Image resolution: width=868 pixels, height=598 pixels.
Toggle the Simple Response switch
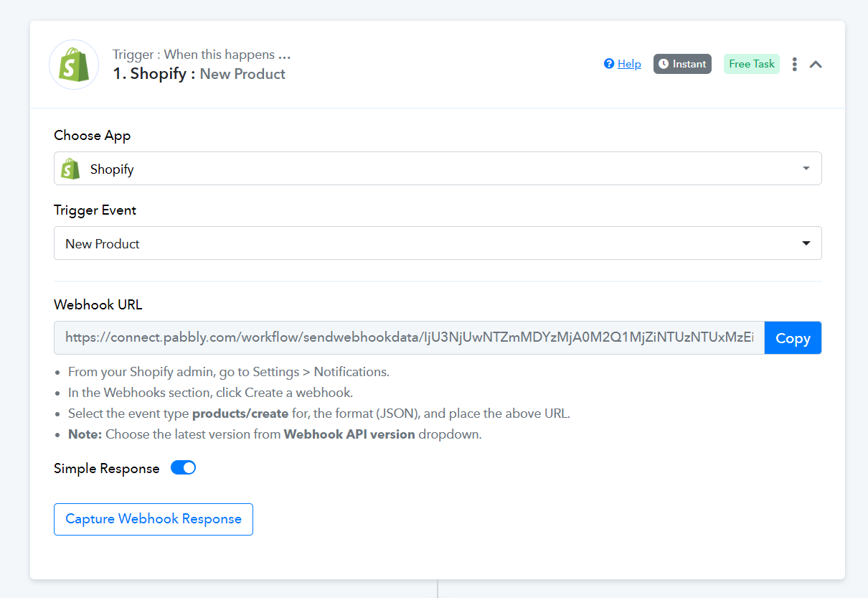click(x=183, y=468)
